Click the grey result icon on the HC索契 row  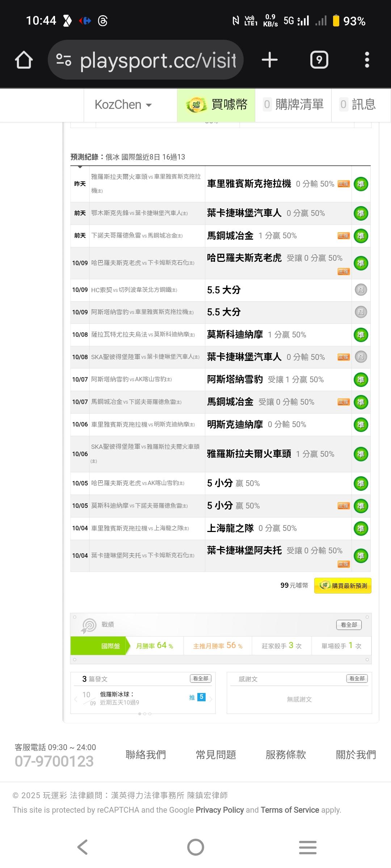(x=361, y=290)
